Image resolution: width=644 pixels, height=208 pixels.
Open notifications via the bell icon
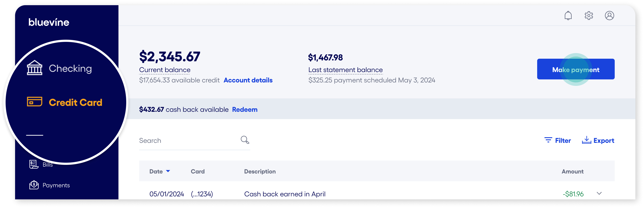point(568,15)
